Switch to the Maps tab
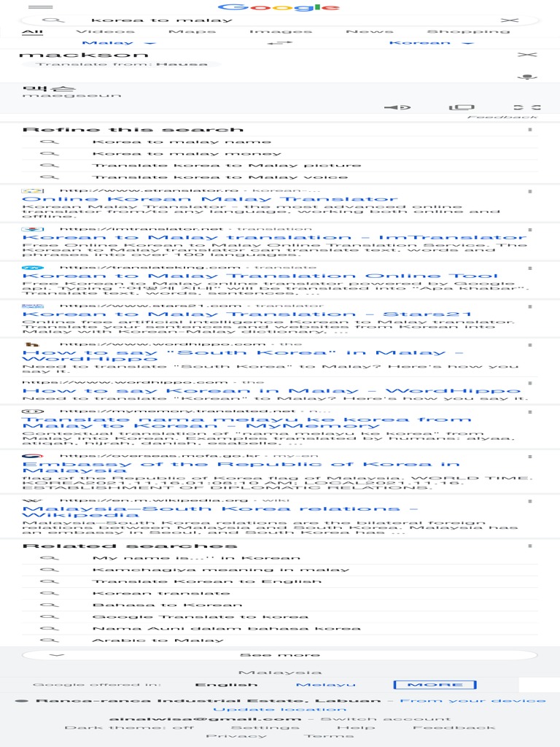 (192, 31)
